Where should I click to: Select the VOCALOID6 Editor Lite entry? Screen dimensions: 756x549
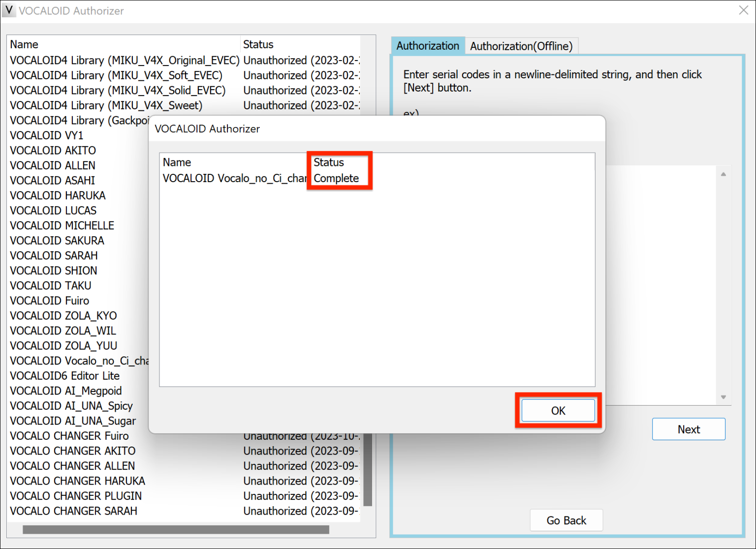coord(64,376)
